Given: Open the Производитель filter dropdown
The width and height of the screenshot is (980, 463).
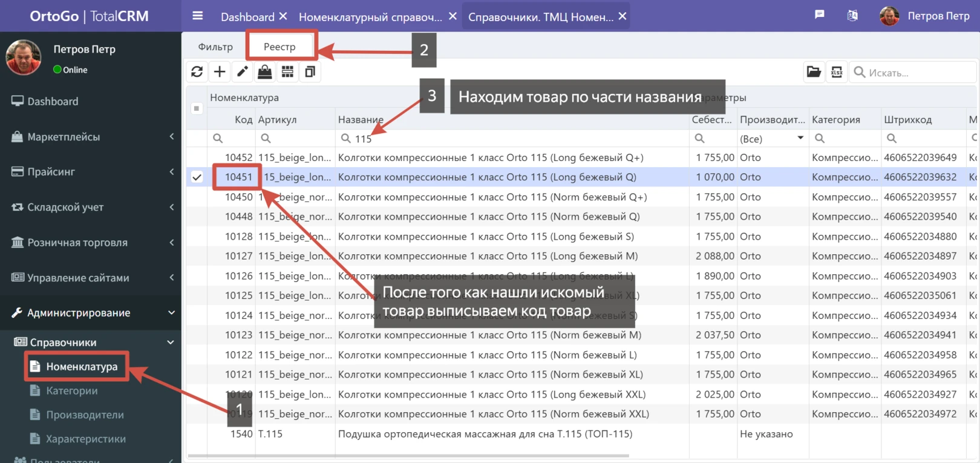Looking at the screenshot, I should click(x=800, y=139).
